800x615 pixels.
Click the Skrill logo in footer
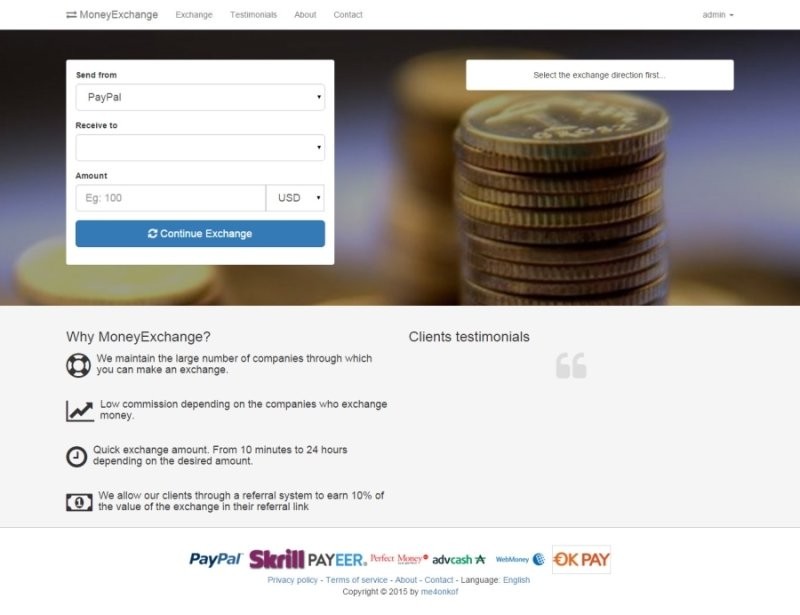click(277, 559)
